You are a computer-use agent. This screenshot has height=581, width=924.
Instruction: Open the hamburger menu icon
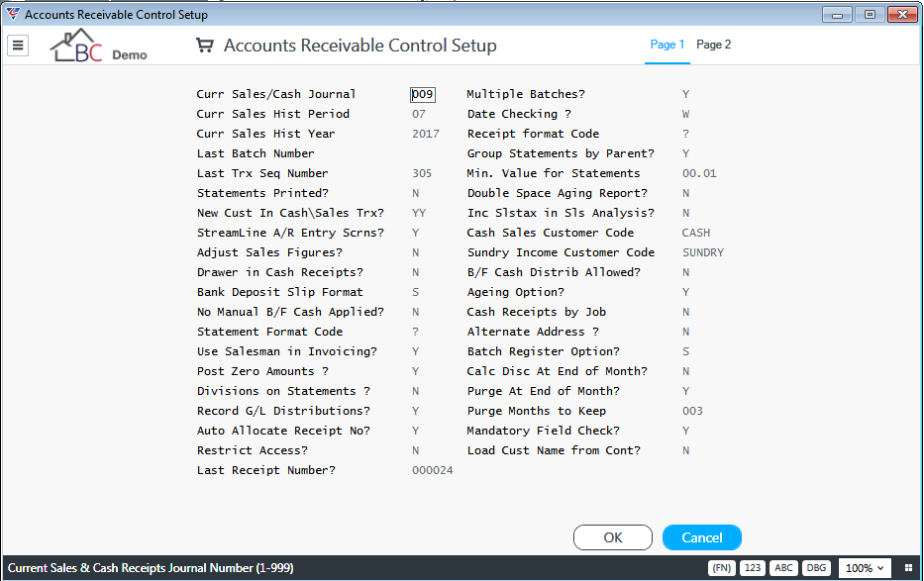[x=18, y=45]
